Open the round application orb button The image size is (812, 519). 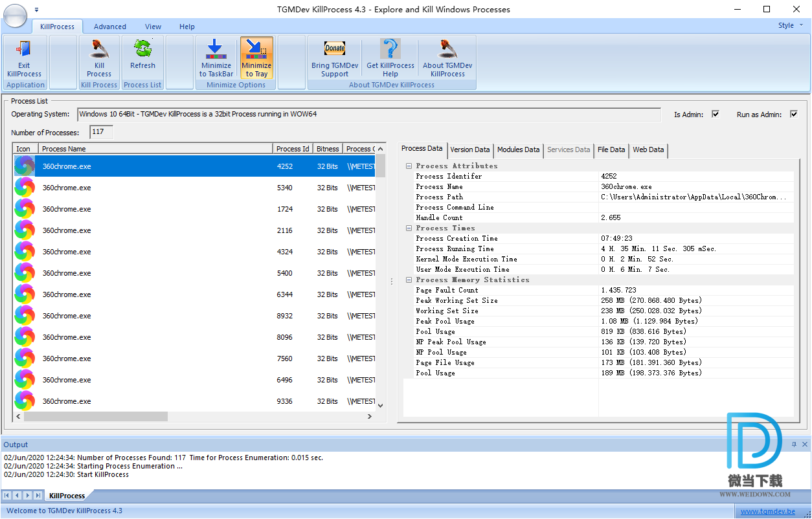click(x=15, y=16)
